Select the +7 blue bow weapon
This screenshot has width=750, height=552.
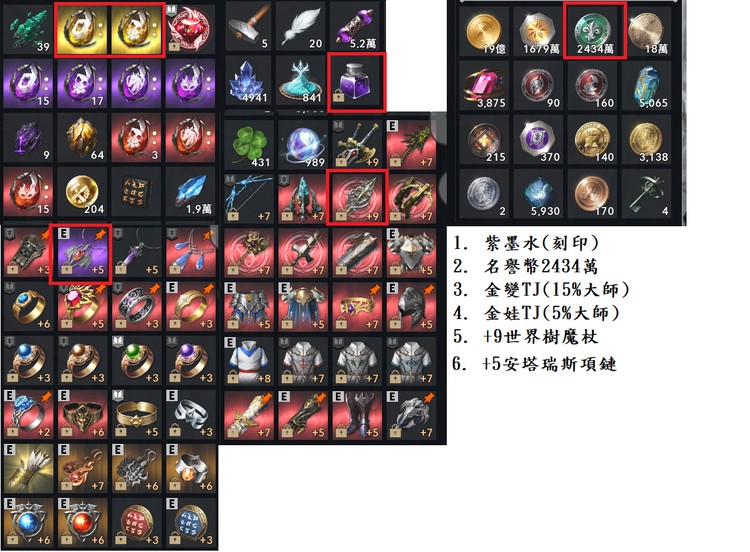[248, 199]
